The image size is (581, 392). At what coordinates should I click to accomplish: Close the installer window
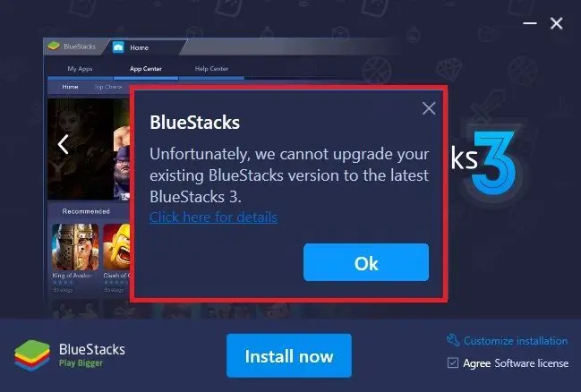point(556,23)
